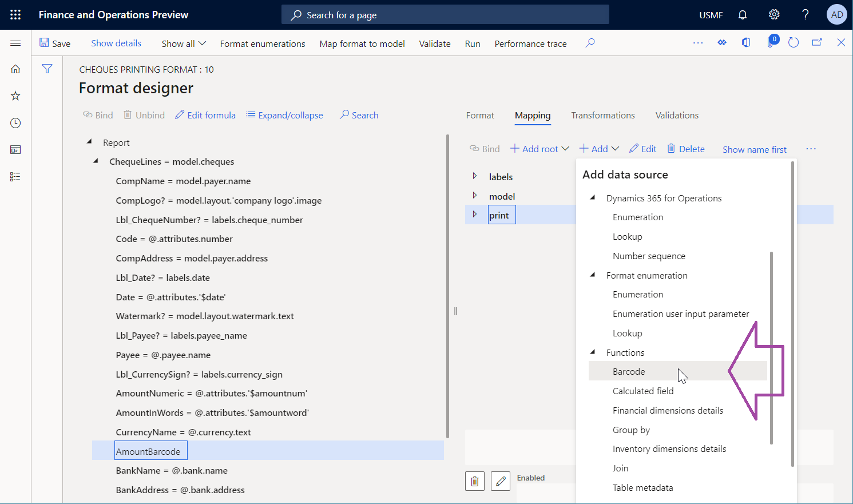
Task: Click Edit formula in format tree toolbar
Action: tap(205, 115)
